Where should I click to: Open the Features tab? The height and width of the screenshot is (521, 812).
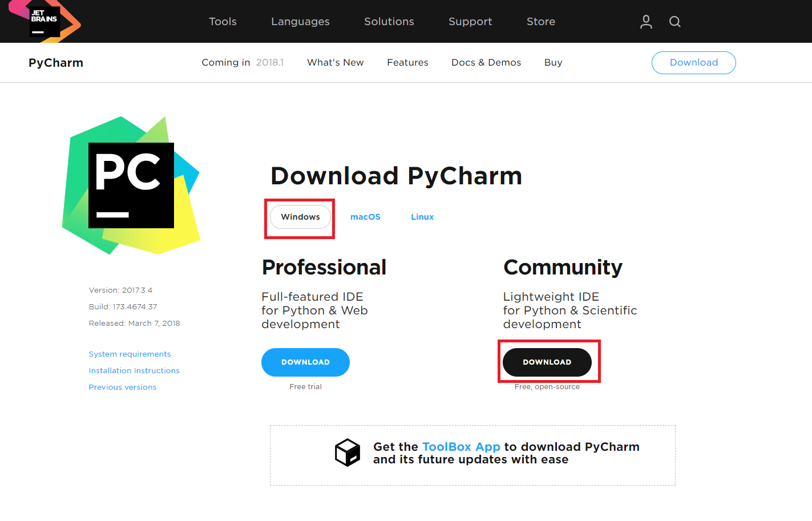407,62
